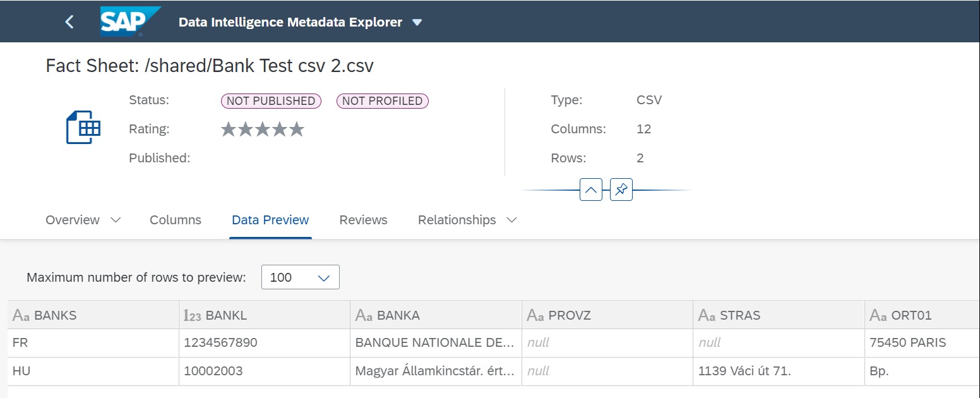Screen dimensions: 980x398
Task: Select the Data Preview tab
Action: [x=270, y=220]
